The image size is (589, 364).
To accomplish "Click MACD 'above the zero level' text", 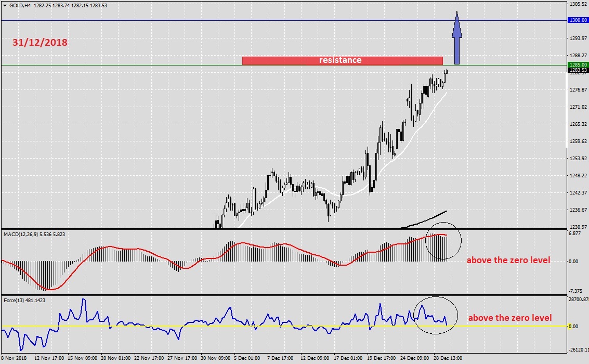I will (508, 260).
